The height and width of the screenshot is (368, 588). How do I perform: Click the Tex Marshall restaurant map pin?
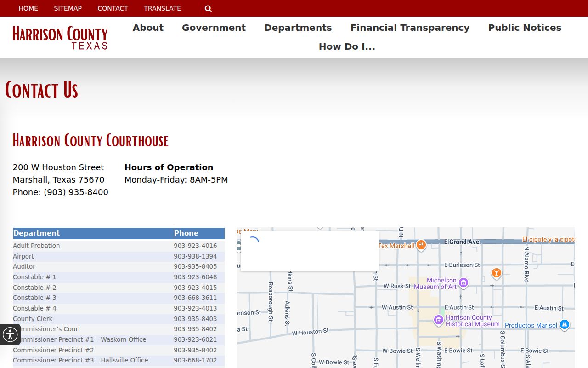pyautogui.click(x=421, y=245)
